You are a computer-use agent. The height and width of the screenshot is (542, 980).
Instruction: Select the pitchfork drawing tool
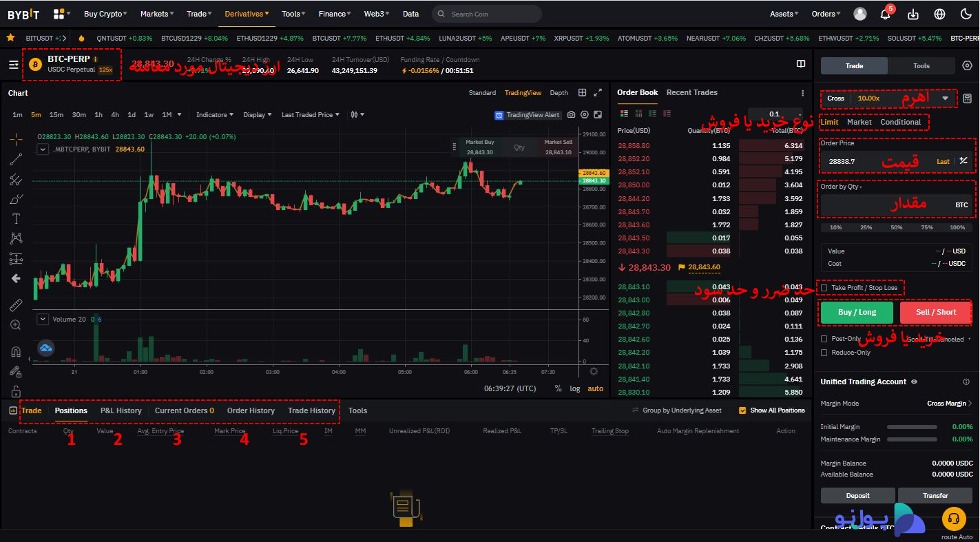pyautogui.click(x=16, y=179)
